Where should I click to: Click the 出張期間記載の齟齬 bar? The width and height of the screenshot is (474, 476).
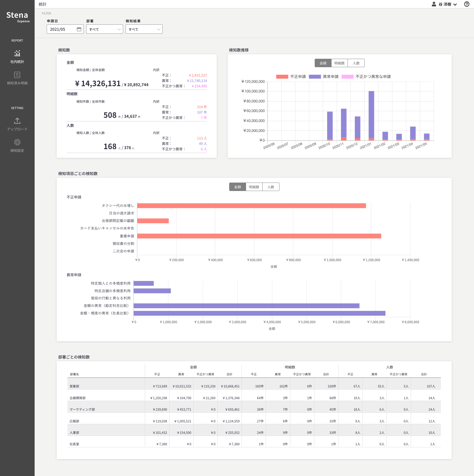click(153, 221)
